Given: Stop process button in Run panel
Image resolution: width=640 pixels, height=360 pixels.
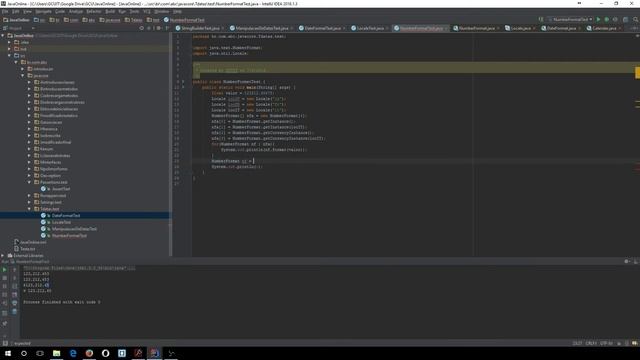Looking at the screenshot, I should [4, 278].
